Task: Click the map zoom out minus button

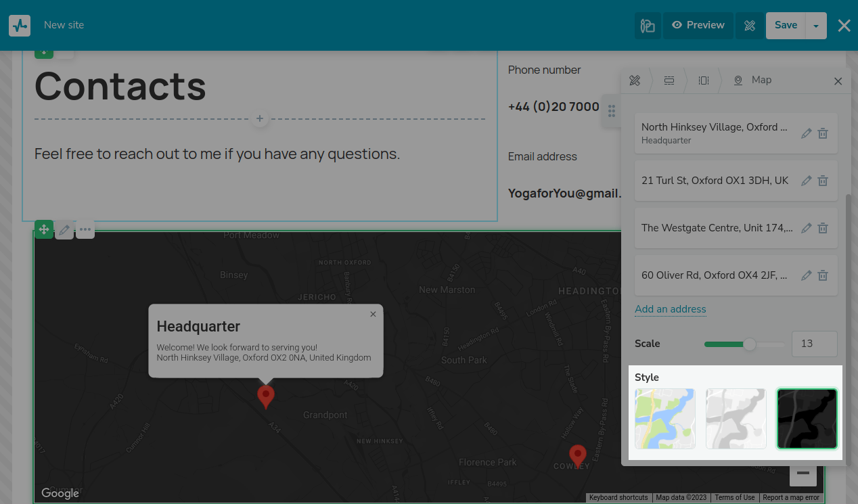Action: (x=803, y=473)
